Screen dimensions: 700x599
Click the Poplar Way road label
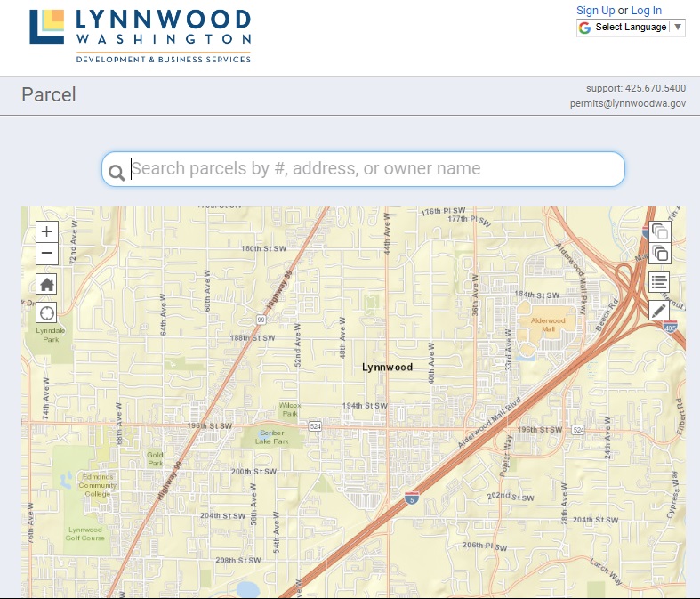(x=505, y=456)
